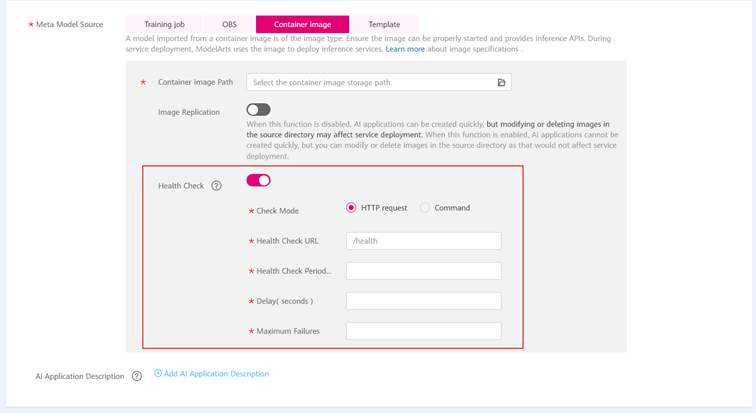756x413 pixels.
Task: Select the HTTP request check mode
Action: pyautogui.click(x=351, y=208)
